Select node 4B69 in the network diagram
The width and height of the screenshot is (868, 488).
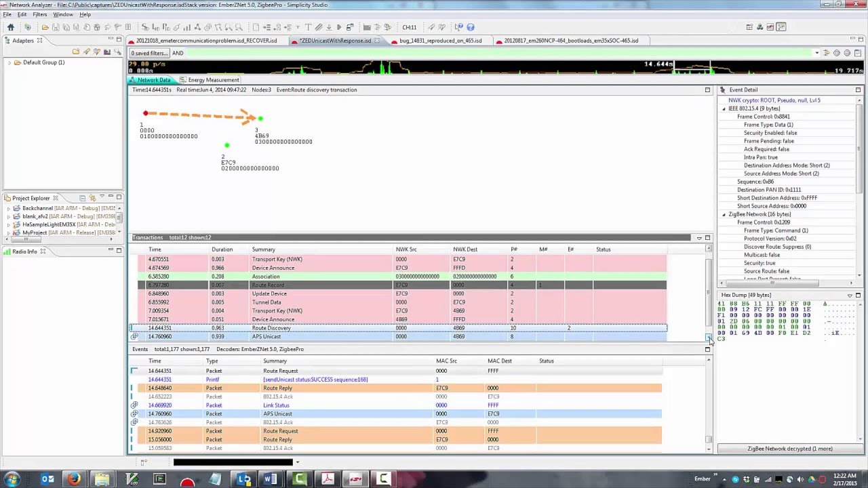click(260, 119)
